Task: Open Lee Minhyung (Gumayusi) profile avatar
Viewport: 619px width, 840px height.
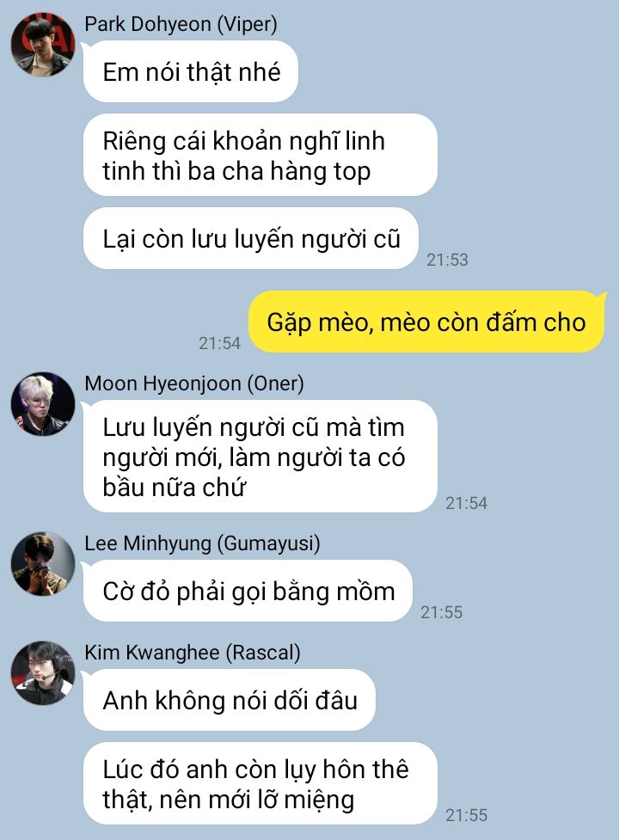Action: (43, 563)
